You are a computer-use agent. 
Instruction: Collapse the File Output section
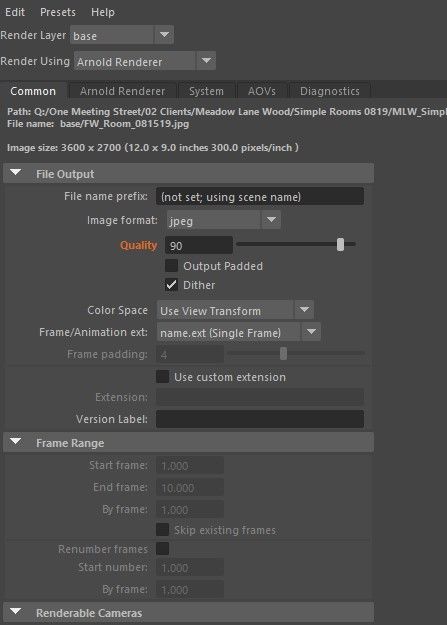click(x=16, y=173)
